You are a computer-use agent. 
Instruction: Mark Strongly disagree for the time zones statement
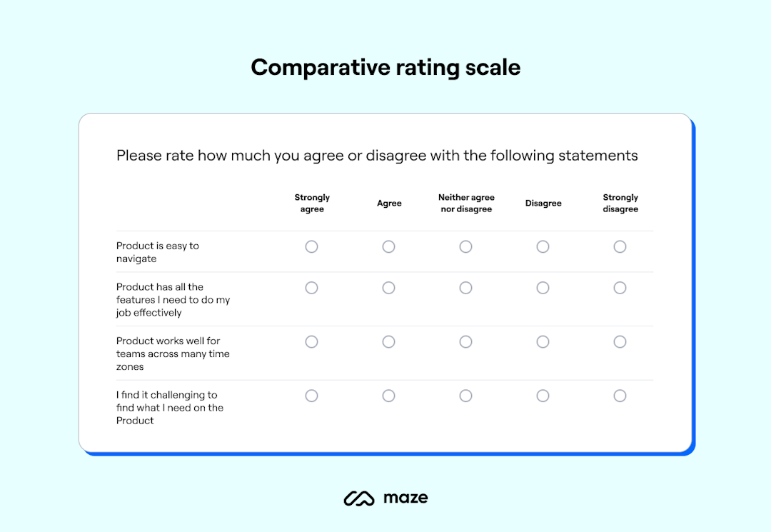tap(620, 341)
